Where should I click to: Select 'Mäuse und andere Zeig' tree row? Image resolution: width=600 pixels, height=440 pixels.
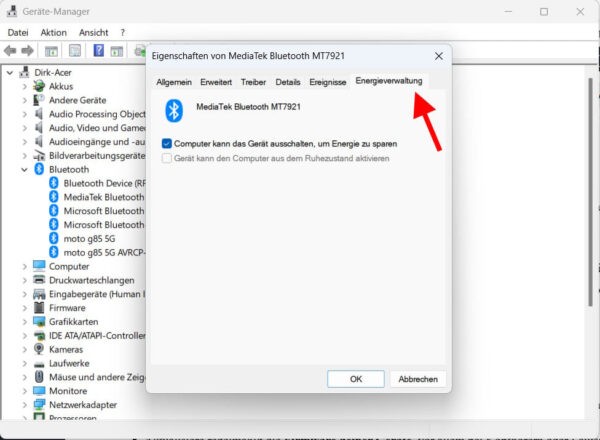pyautogui.click(x=97, y=377)
